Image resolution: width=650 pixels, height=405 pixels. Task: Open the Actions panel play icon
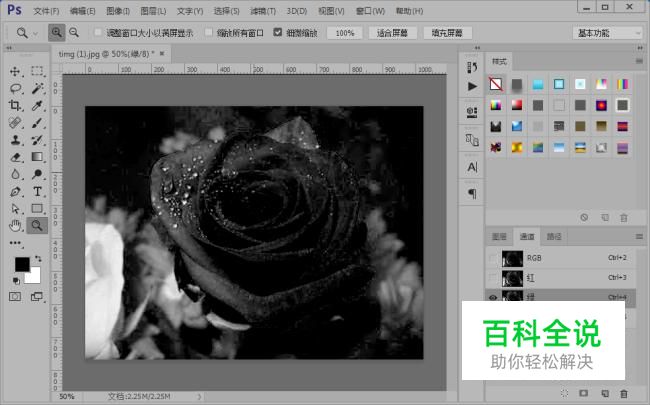472,86
